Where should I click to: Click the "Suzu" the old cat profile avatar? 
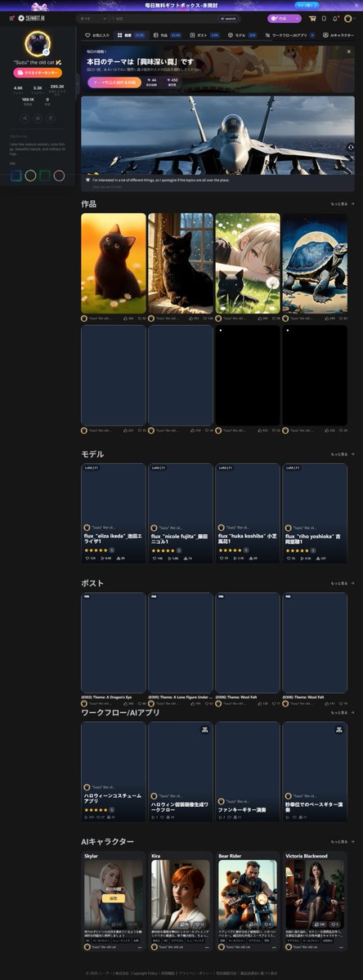point(38,42)
